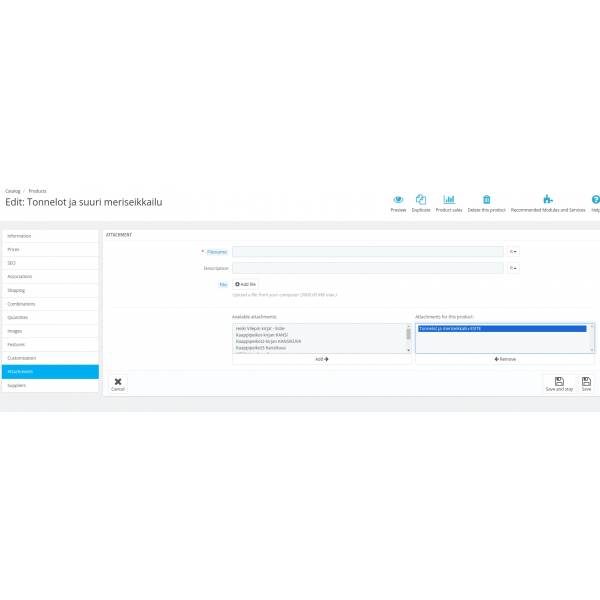Open Recommended Modules and Services
The width and height of the screenshot is (600, 600).
click(x=548, y=204)
